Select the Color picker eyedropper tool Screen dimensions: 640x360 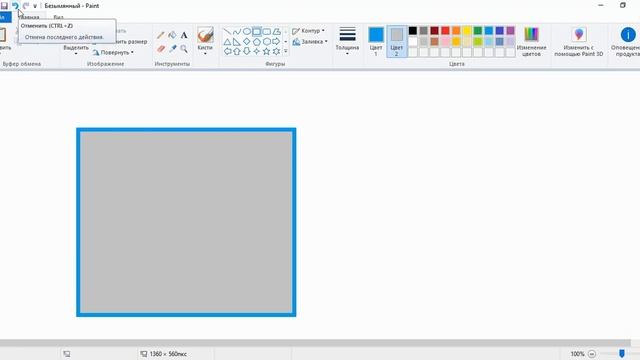[x=173, y=49]
